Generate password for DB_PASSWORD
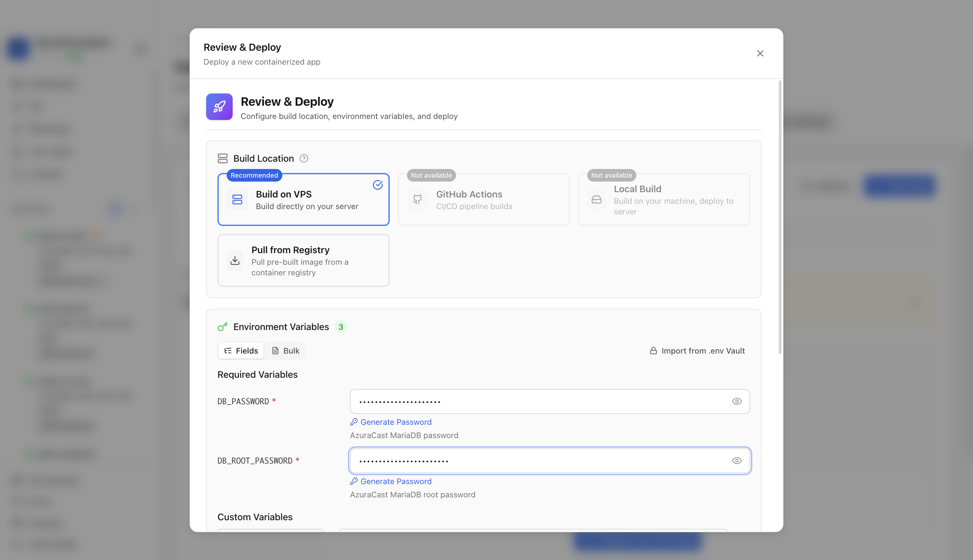The width and height of the screenshot is (973, 560). [x=391, y=422]
